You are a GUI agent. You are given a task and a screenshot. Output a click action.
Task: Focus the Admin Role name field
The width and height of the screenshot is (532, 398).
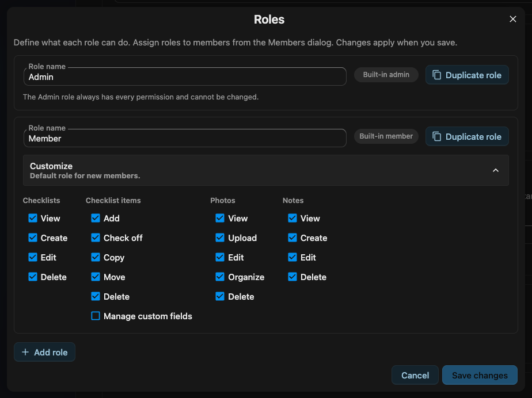click(185, 76)
